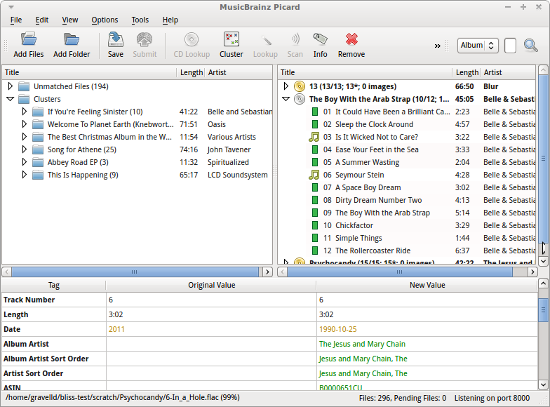This screenshot has height=407, width=550.
Task: Click green match icon for Simple Things
Action: tap(315, 238)
